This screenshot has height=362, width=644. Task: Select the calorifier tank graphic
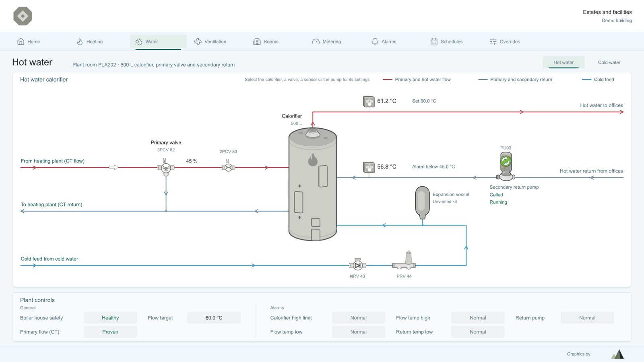pos(313,184)
